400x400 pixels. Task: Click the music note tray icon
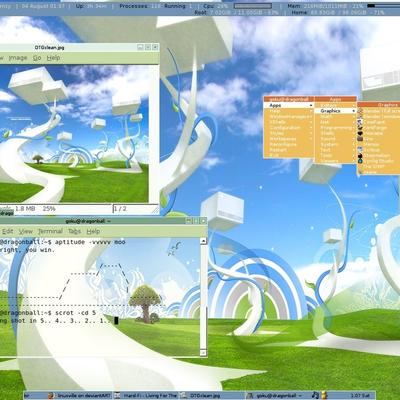coord(315,395)
